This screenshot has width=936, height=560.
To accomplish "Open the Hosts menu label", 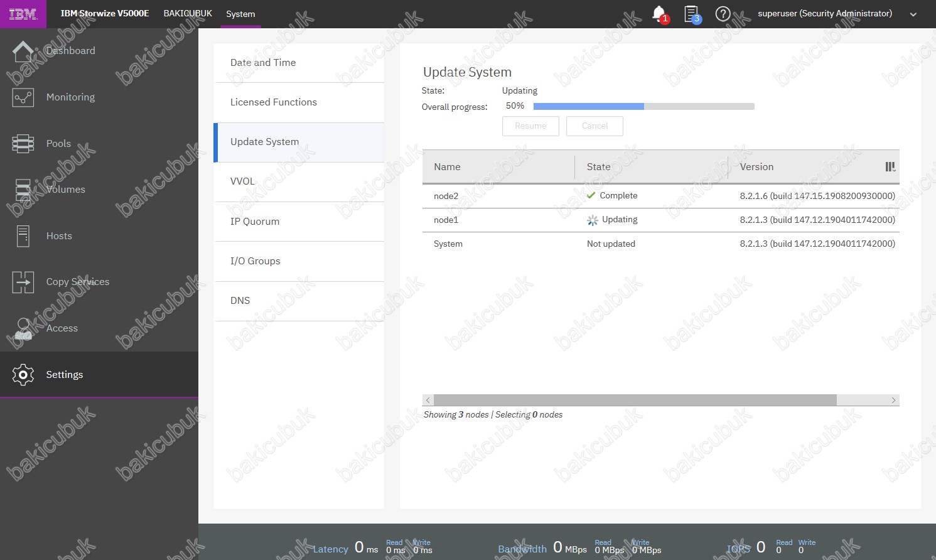I will coord(59,236).
